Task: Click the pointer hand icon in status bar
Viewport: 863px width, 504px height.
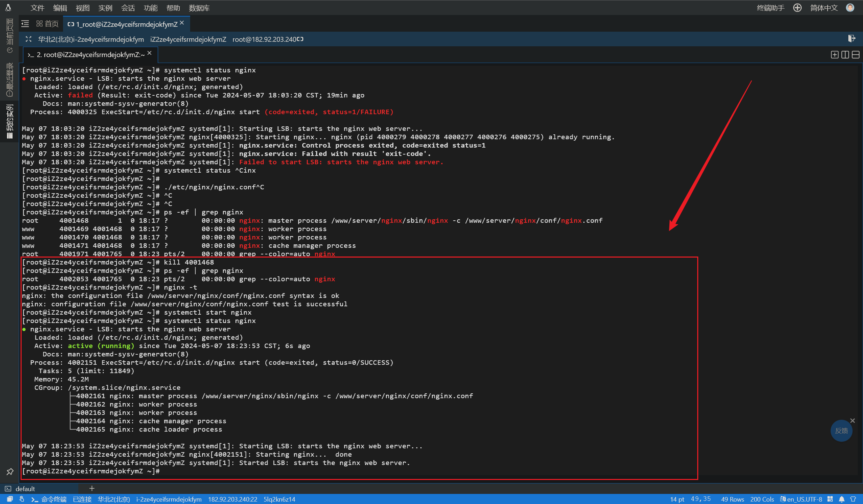Action: coord(22,499)
